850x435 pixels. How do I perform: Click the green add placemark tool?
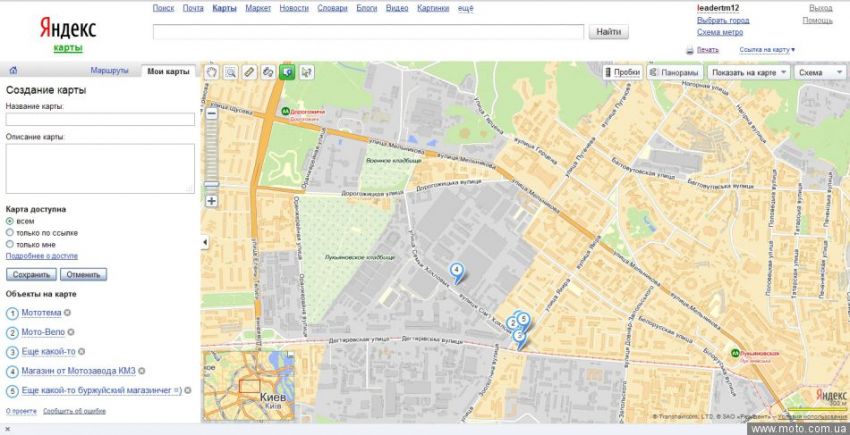coord(287,72)
